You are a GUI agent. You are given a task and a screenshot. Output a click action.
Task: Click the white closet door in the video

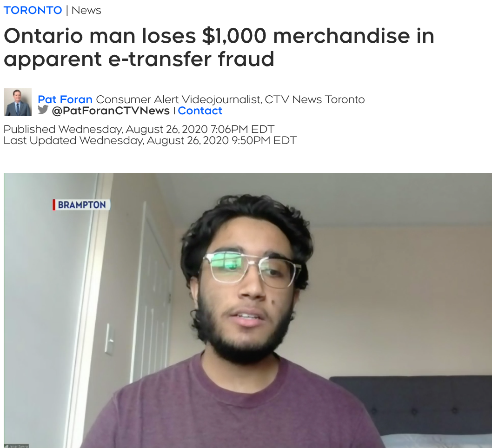[x=152, y=291]
